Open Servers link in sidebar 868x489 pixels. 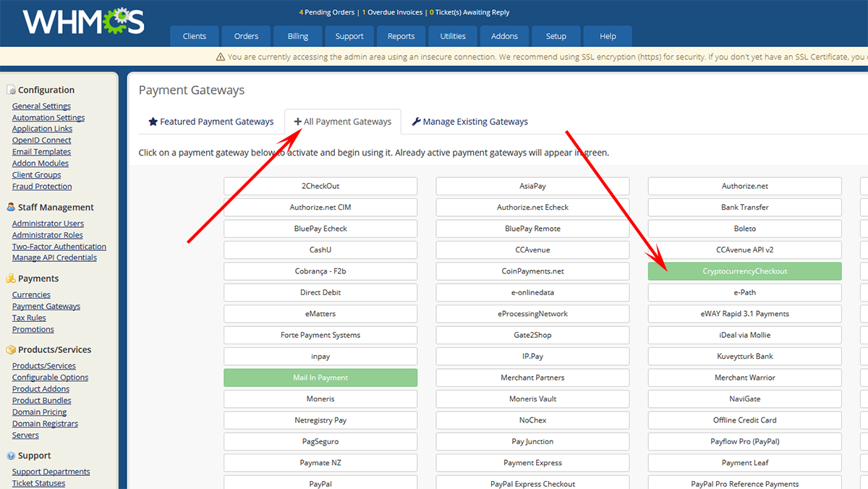25,435
